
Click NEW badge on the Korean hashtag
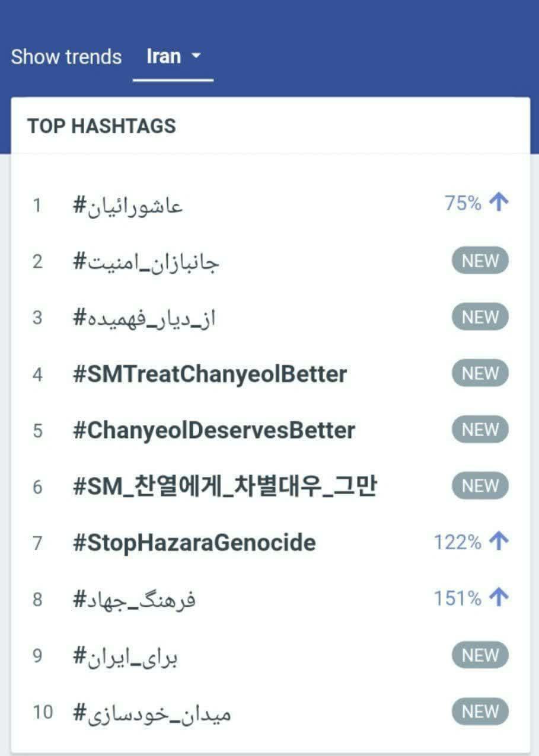[480, 486]
